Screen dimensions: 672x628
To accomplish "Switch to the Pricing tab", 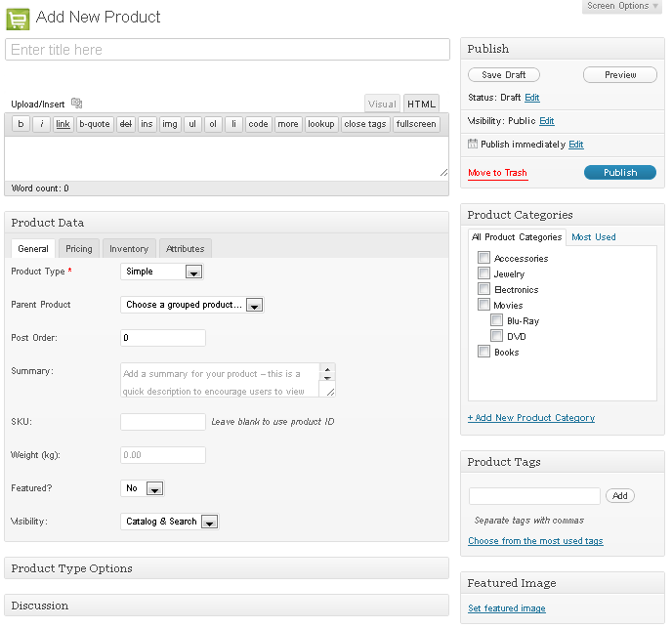I will point(79,249).
